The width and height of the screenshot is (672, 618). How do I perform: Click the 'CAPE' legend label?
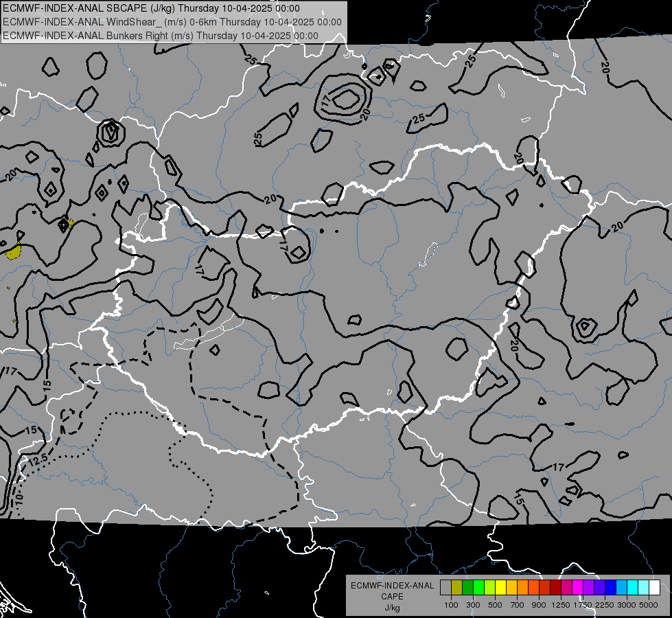pos(392,597)
